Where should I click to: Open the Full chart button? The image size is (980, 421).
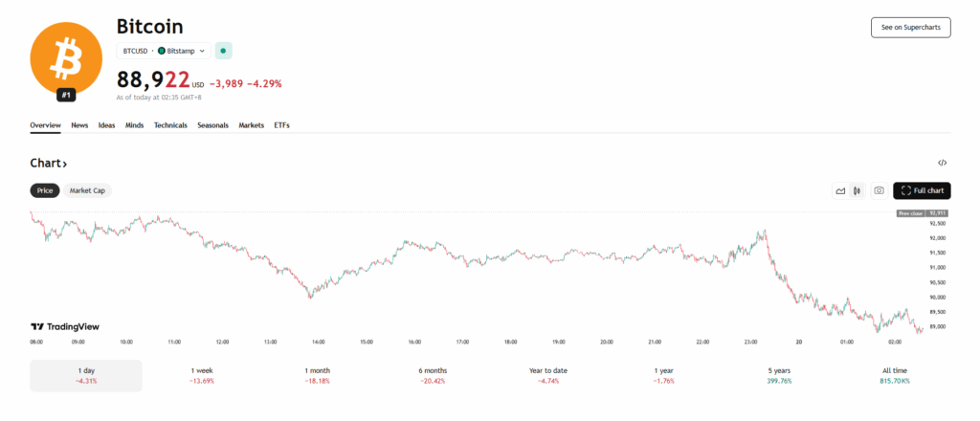coord(922,190)
